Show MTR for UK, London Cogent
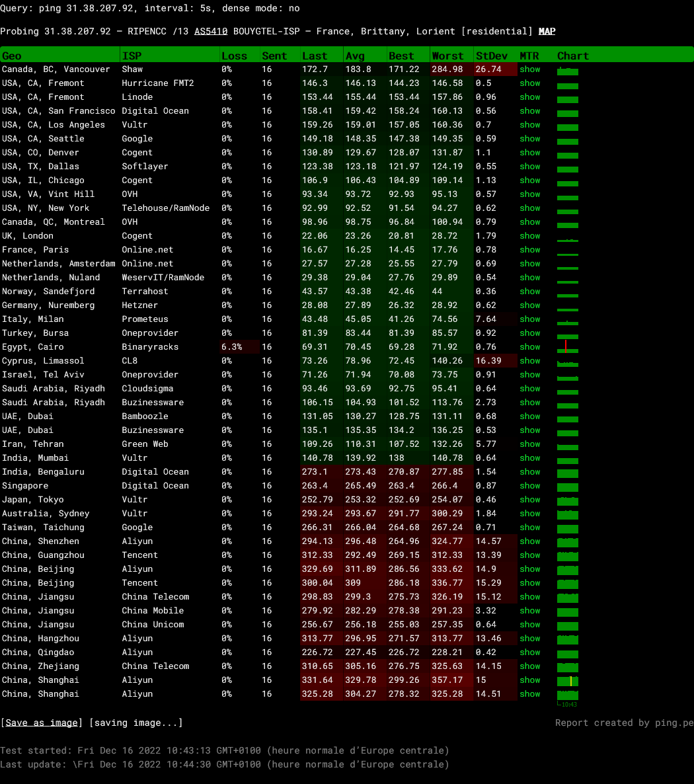Image resolution: width=694 pixels, height=784 pixels. point(529,236)
